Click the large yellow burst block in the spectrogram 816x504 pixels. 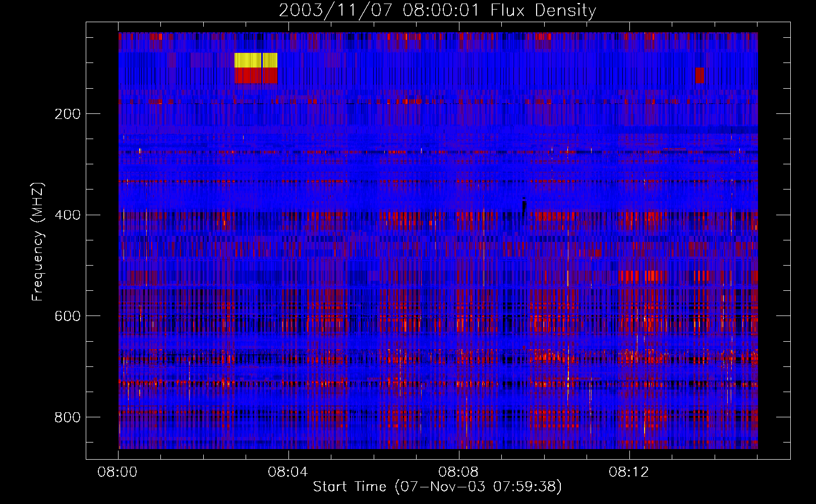click(256, 60)
